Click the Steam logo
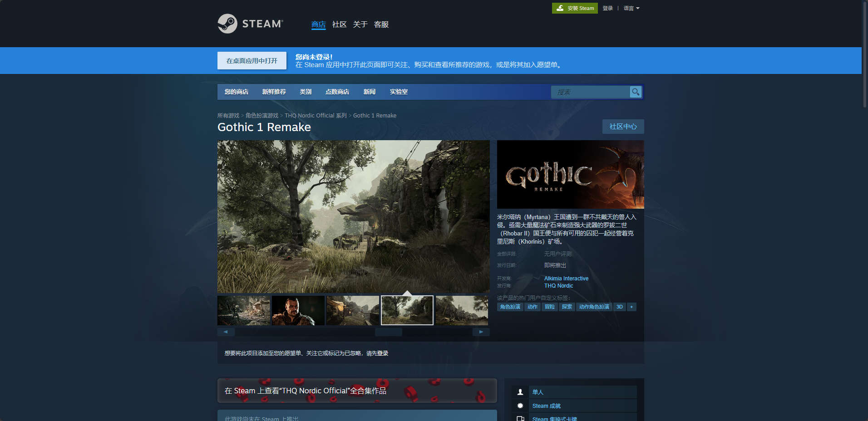Screen dimensions: 868x421 [250, 24]
